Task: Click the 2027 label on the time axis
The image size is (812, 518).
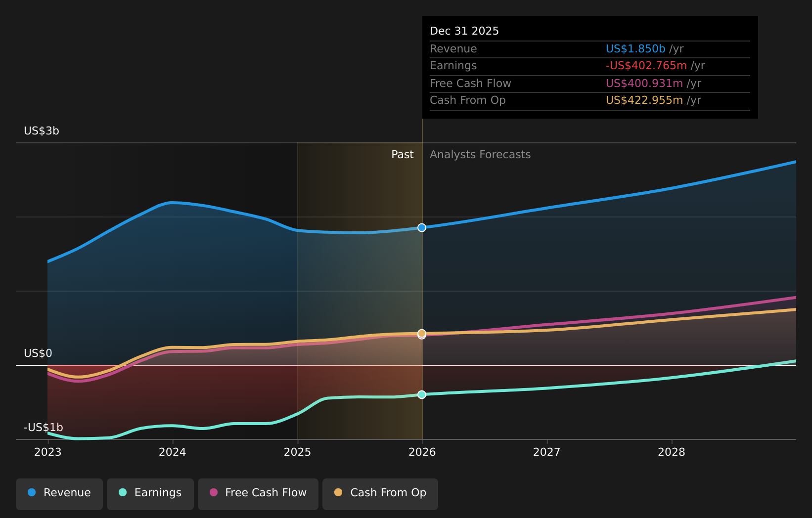Action: (x=547, y=452)
